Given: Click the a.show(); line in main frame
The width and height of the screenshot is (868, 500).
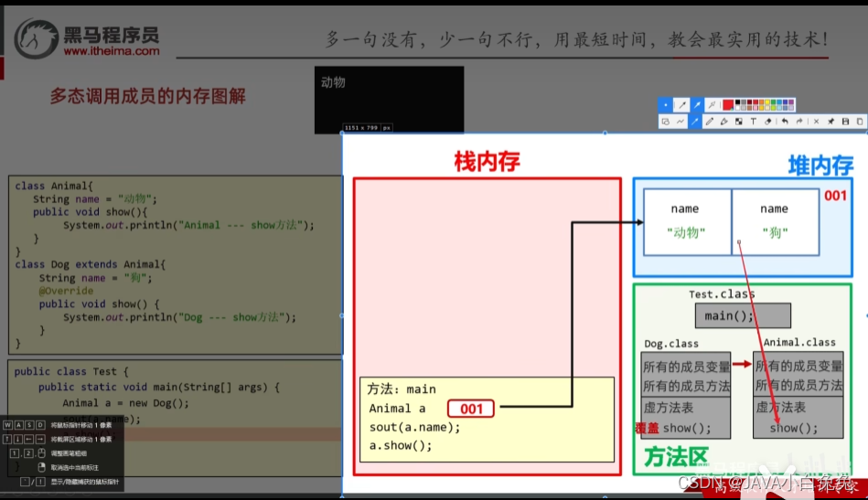Looking at the screenshot, I should [x=401, y=445].
